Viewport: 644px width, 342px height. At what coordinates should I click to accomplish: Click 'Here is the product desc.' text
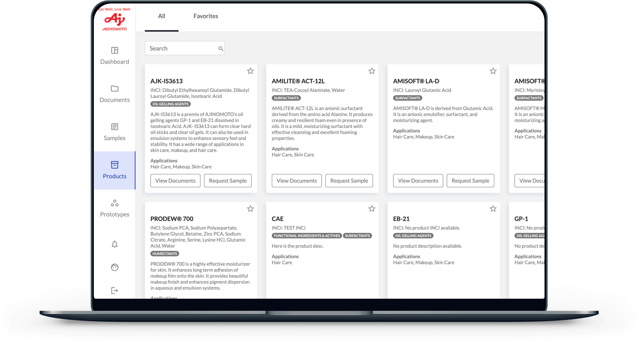click(298, 246)
